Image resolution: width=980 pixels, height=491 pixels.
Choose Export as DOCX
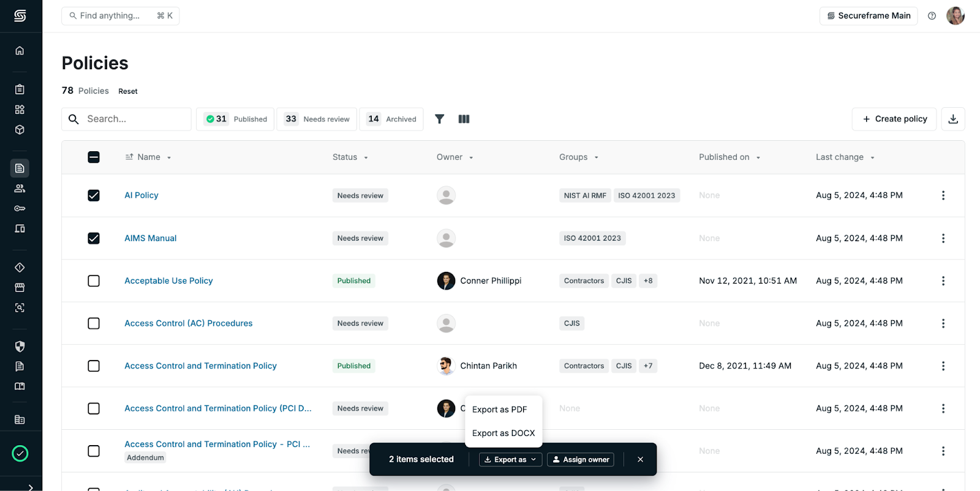[x=503, y=433]
